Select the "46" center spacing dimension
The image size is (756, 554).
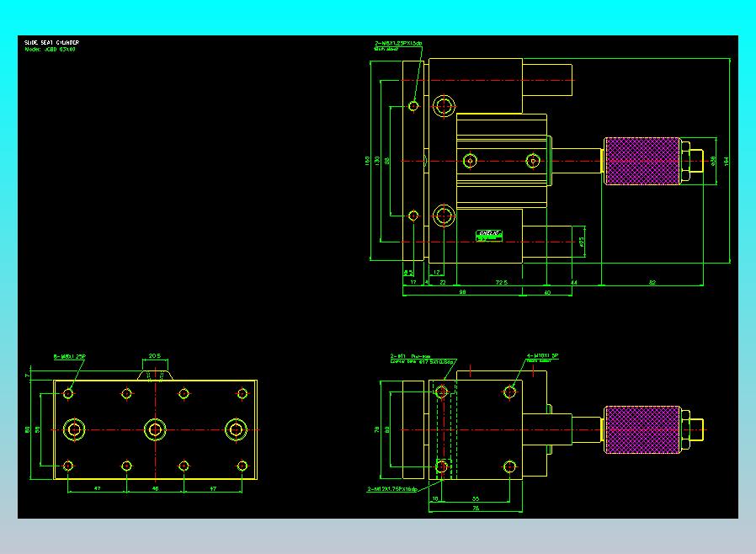tap(155, 488)
